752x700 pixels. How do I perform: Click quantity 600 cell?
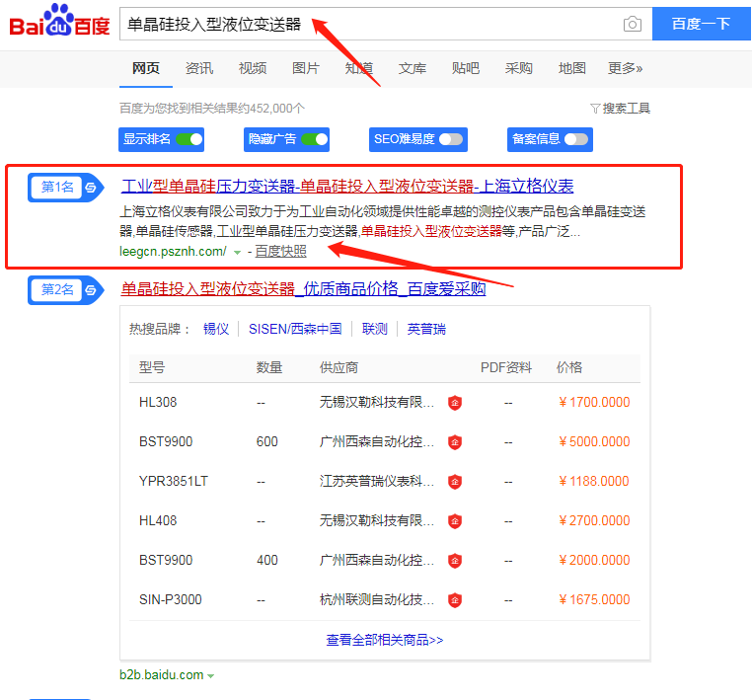tap(267, 441)
